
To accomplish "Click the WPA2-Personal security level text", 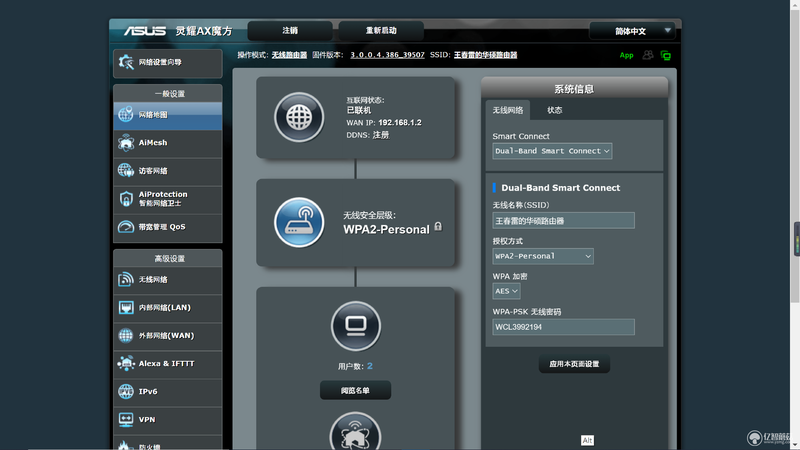I will pyautogui.click(x=386, y=230).
